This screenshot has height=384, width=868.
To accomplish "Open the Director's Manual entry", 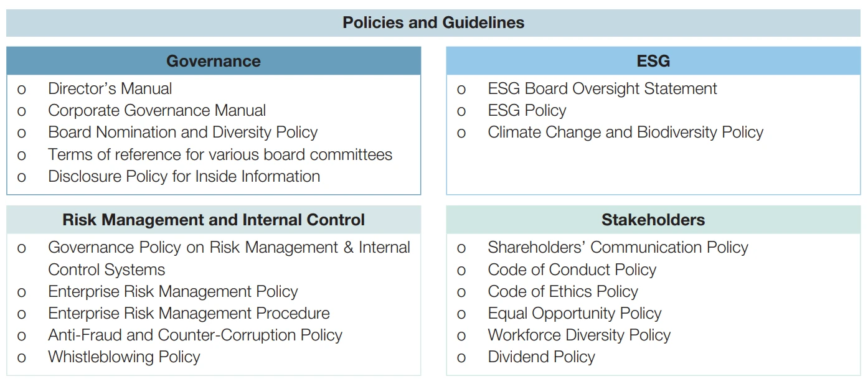I will coord(110,89).
